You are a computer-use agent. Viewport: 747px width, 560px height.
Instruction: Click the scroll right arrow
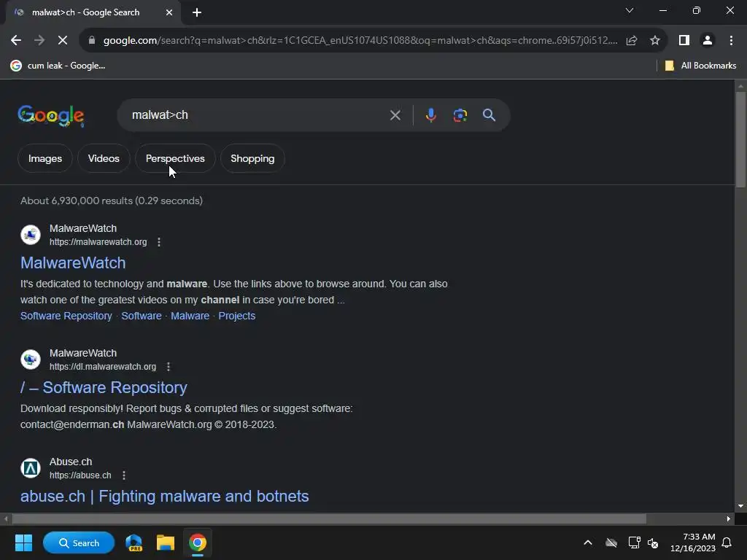[729, 518]
